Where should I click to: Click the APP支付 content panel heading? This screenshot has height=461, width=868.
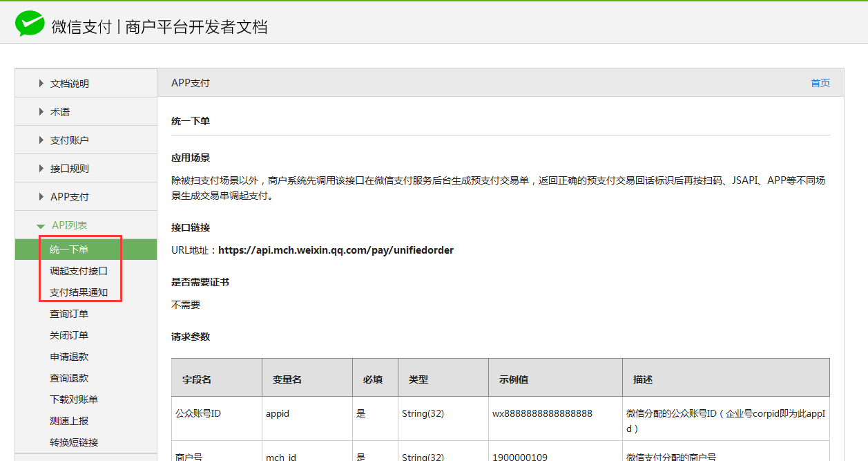click(x=191, y=83)
